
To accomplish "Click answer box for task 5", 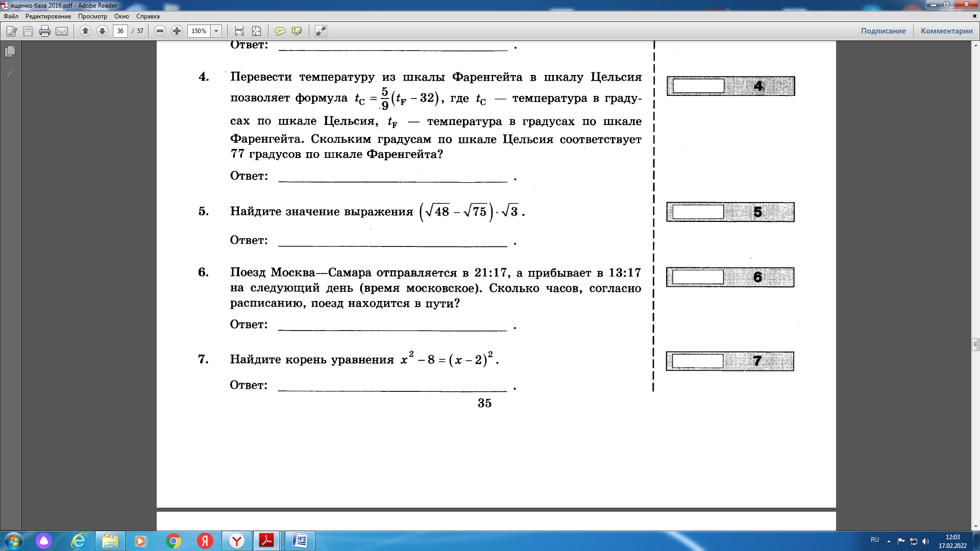I will pyautogui.click(x=698, y=212).
